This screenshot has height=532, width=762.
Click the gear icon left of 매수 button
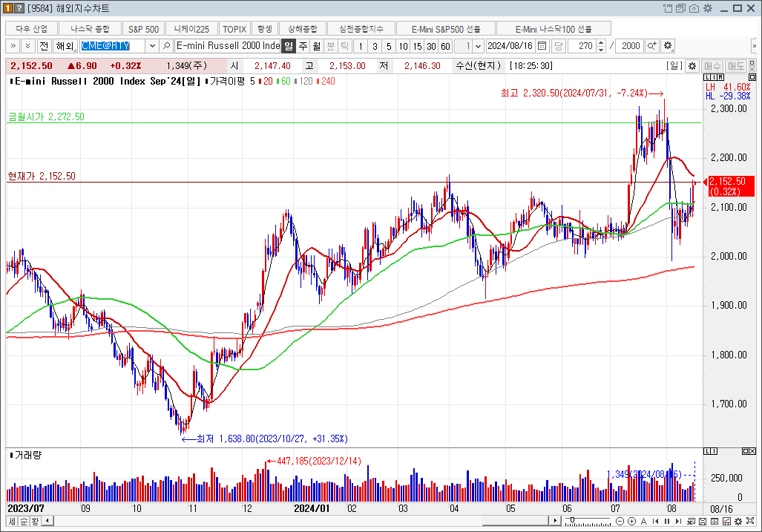tap(692, 66)
